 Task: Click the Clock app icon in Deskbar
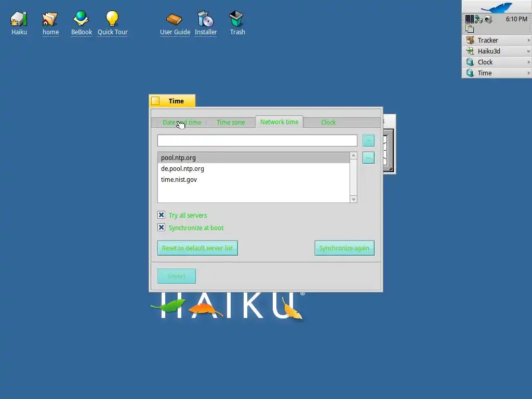(470, 62)
